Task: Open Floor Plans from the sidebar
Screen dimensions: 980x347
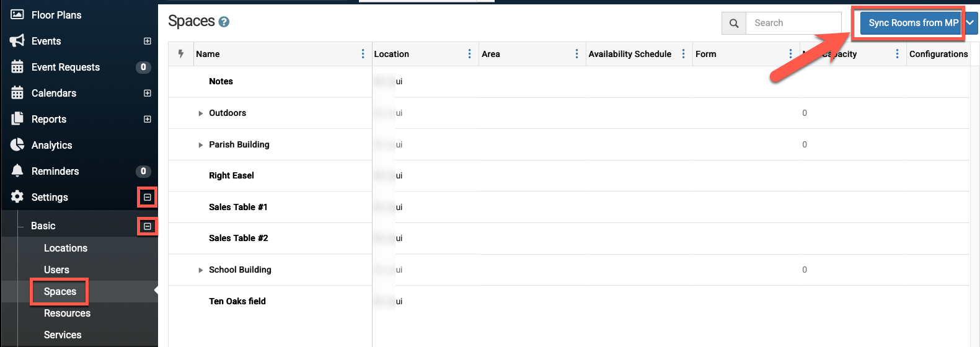Action: click(56, 15)
